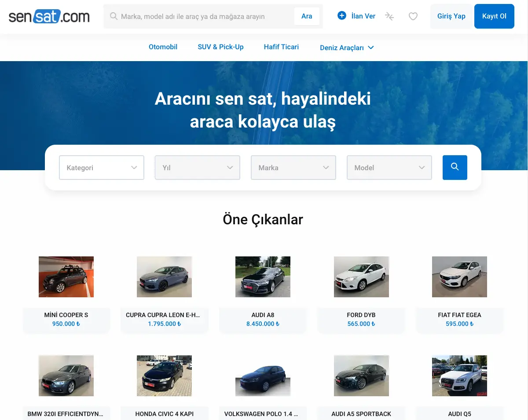
Task: Open favorites via the heart icon
Action: [x=413, y=16]
